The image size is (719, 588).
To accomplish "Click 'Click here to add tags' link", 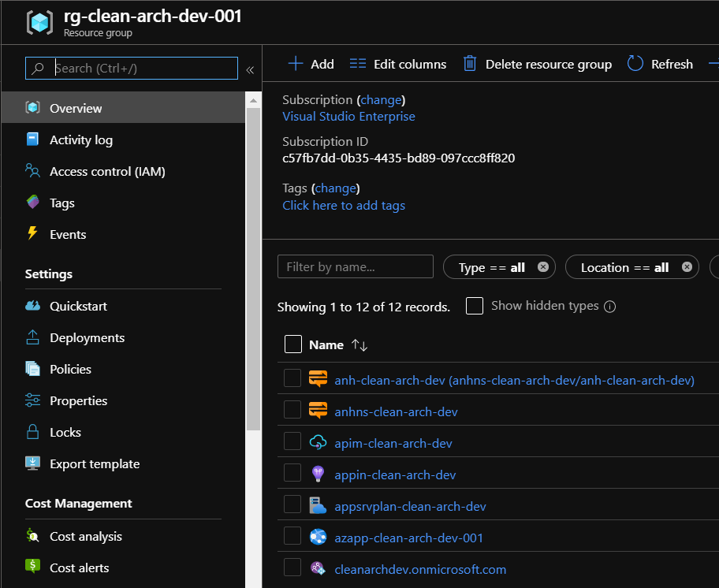I will pyautogui.click(x=344, y=205).
